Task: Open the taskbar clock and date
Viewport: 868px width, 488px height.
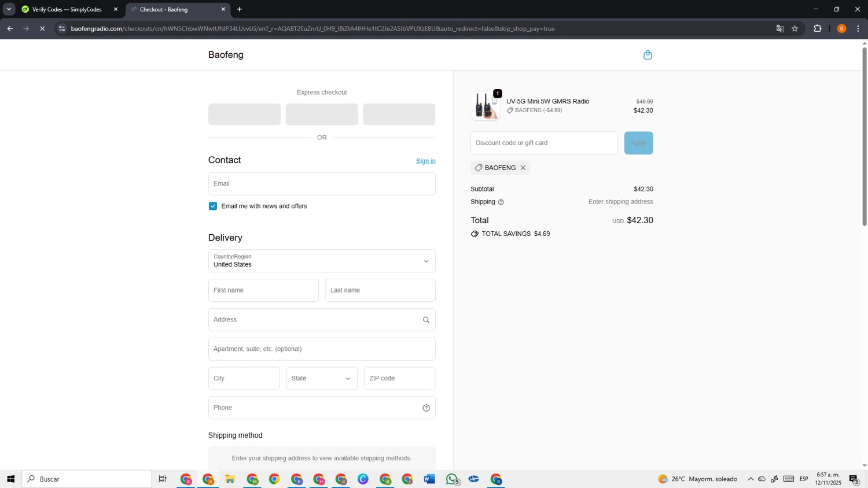Action: [829, 479]
